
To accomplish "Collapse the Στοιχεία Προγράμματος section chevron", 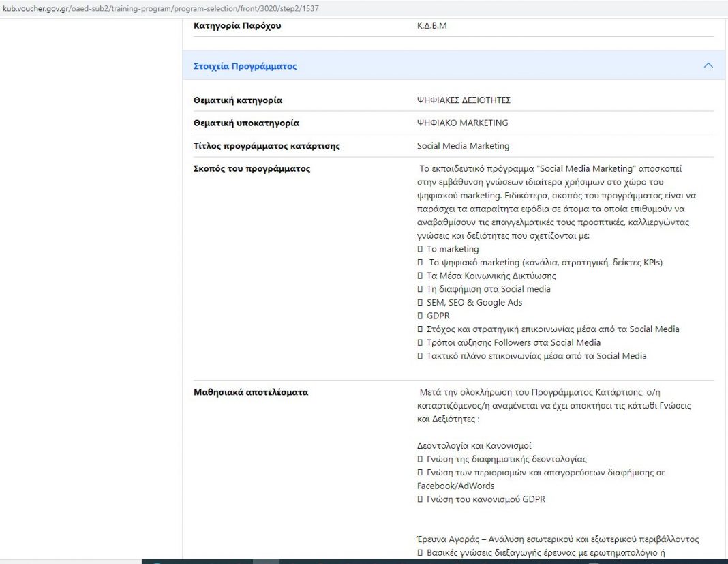I will point(708,66).
